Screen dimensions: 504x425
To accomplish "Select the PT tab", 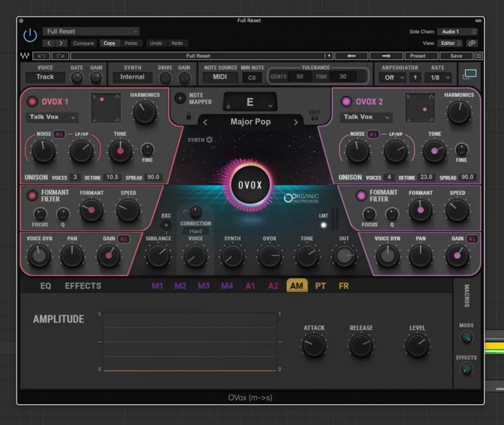I will click(321, 286).
